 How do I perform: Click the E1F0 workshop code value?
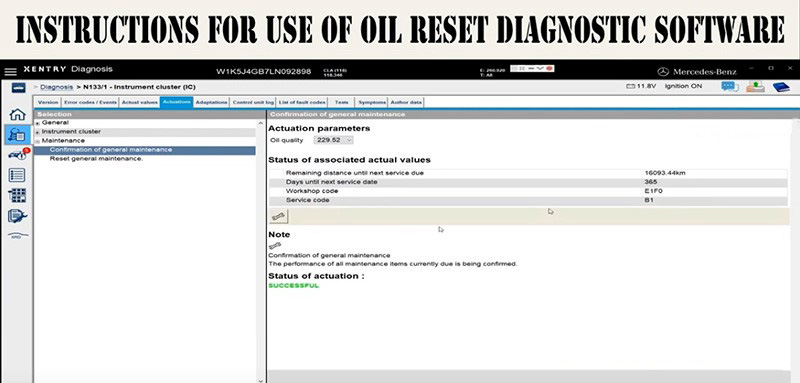tap(653, 191)
